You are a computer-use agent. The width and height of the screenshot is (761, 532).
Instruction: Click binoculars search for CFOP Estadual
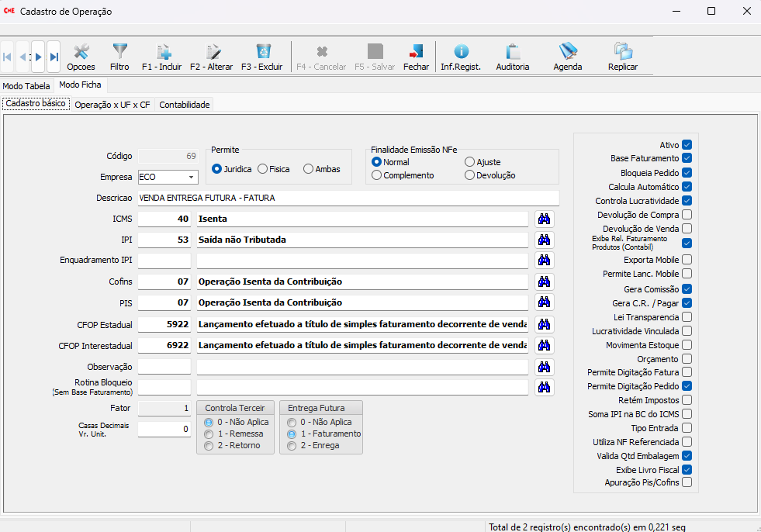pos(544,324)
